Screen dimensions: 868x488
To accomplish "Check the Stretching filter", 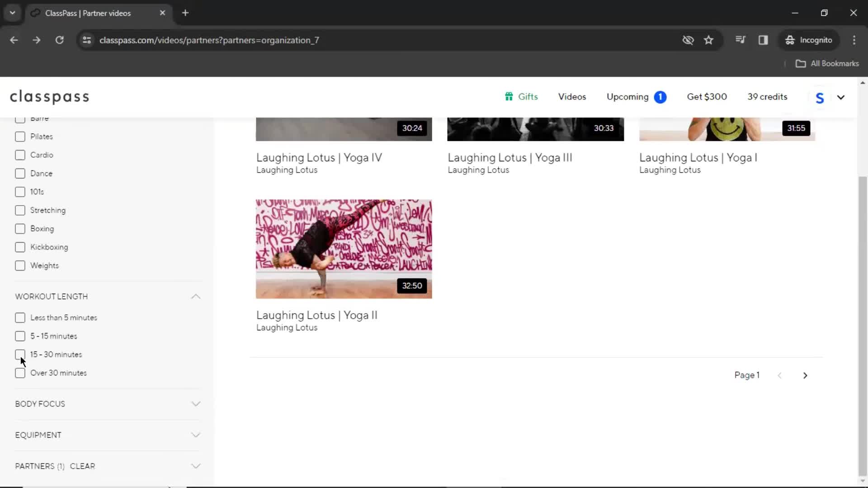I will [x=20, y=210].
